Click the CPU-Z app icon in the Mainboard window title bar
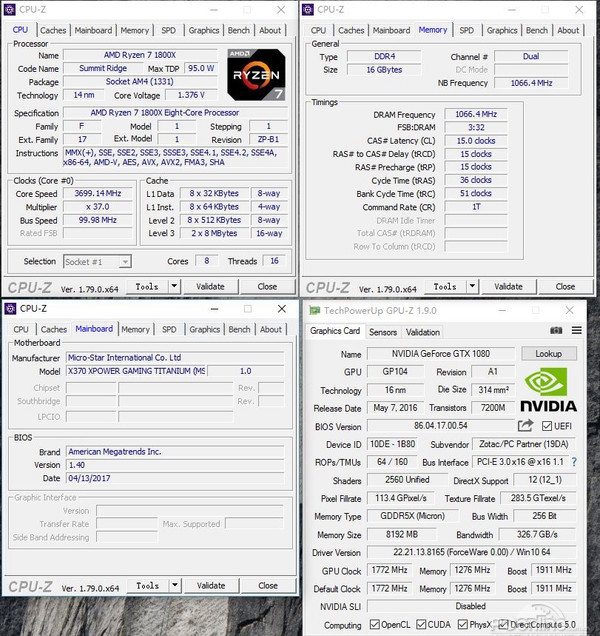The width and height of the screenshot is (600, 636). tap(10, 308)
